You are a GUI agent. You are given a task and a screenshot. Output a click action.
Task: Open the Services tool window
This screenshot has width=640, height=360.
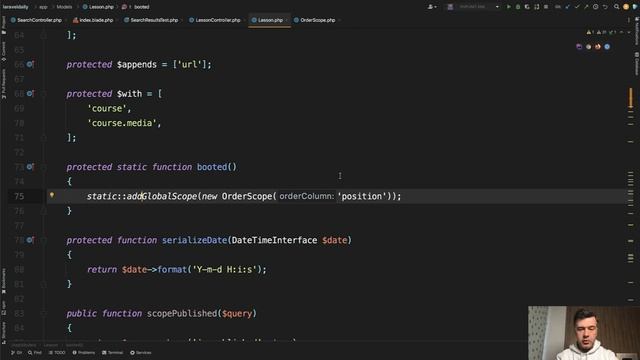coord(141,353)
